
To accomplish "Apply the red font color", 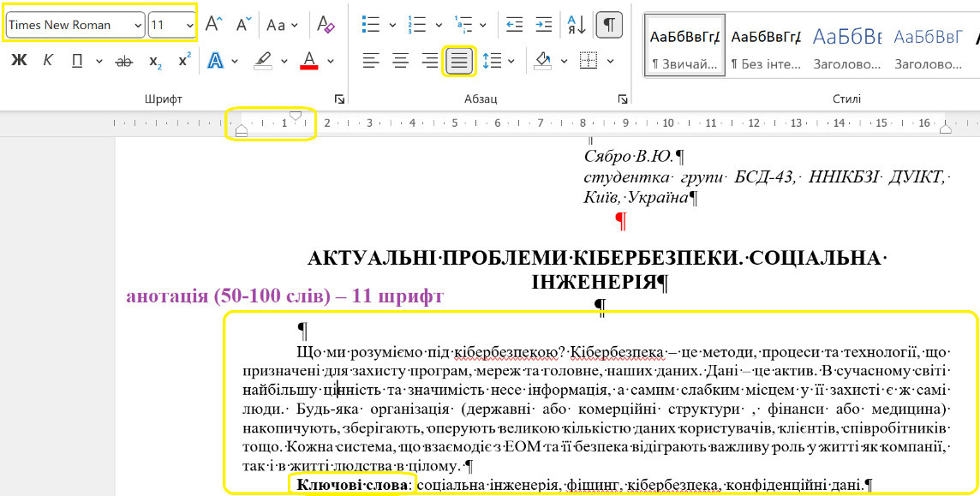I will pyautogui.click(x=309, y=61).
